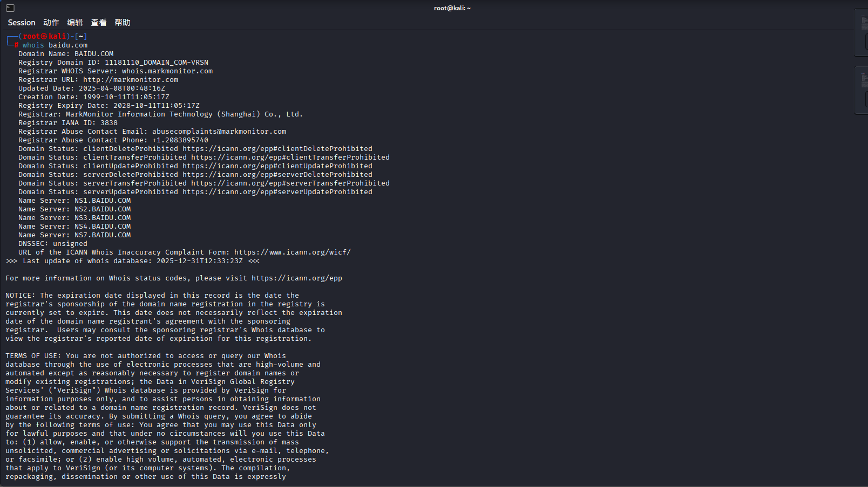Click the https://icann.org/epp status codes URL

pyautogui.click(x=297, y=278)
